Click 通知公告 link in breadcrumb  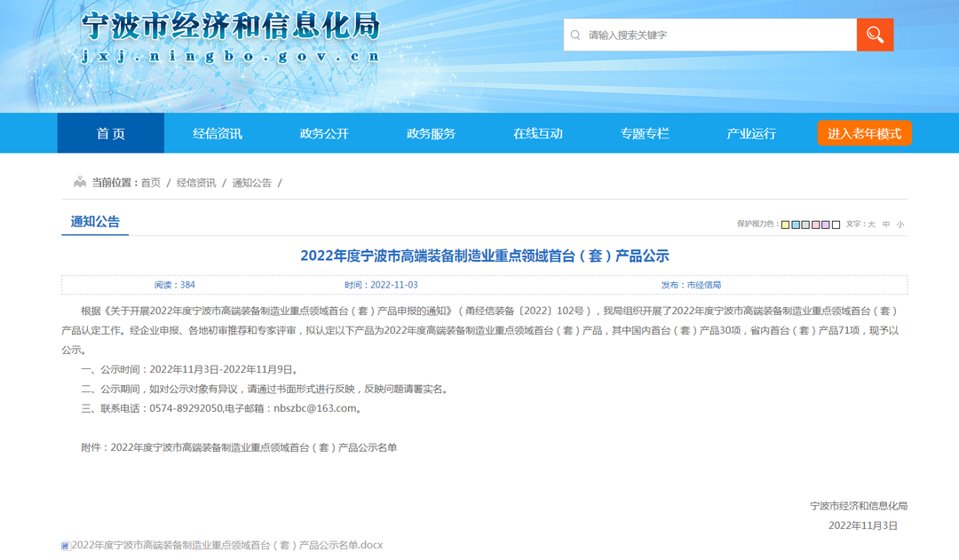pyautogui.click(x=251, y=183)
